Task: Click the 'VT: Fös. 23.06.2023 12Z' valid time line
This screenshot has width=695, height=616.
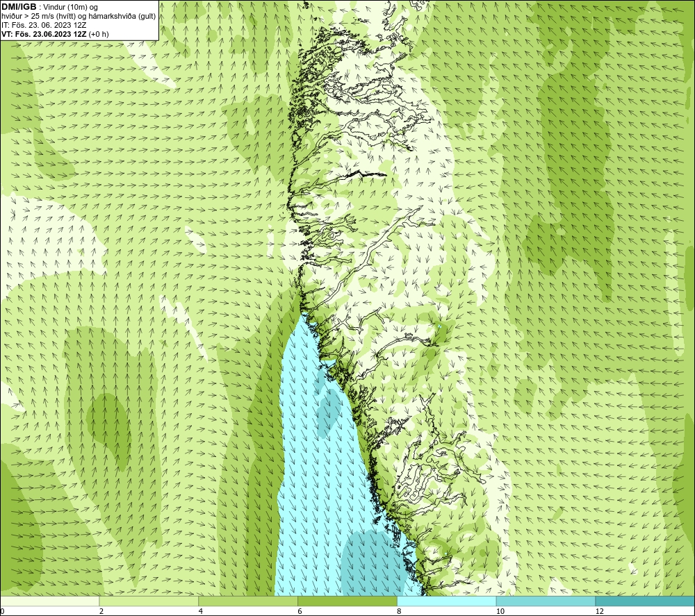Action: pos(44,34)
